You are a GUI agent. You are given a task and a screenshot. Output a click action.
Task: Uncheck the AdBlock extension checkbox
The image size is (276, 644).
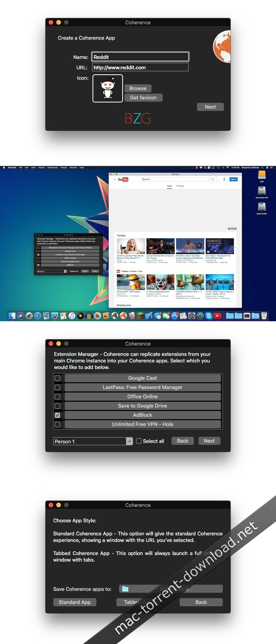pos(57,415)
